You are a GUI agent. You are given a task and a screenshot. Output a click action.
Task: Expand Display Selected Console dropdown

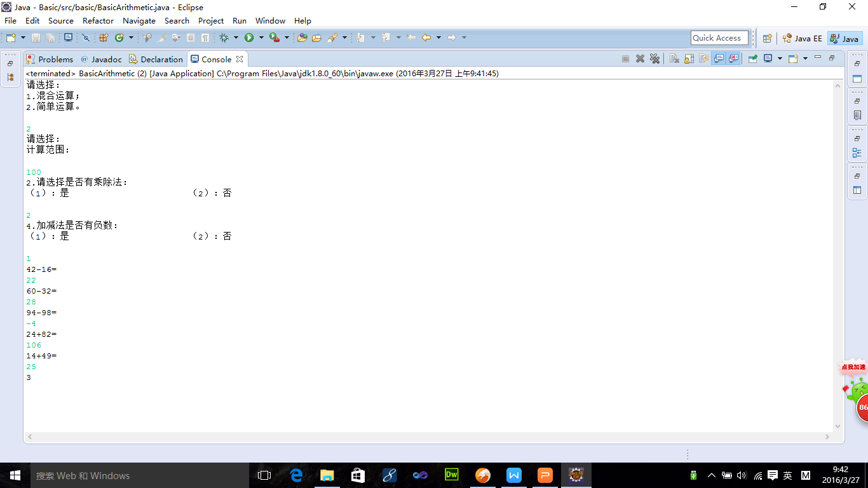tap(780, 58)
